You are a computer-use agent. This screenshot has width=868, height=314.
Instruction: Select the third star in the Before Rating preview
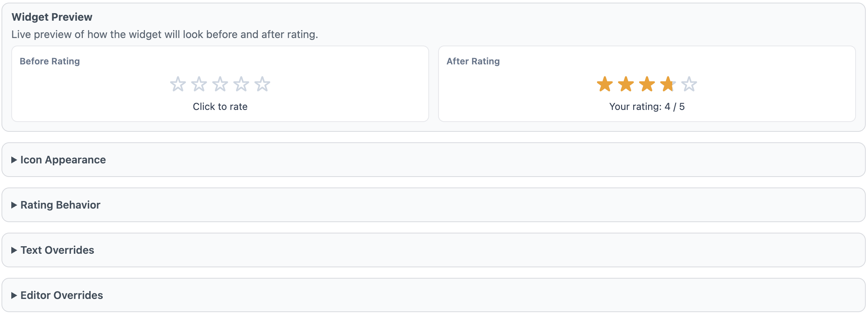[x=219, y=84]
